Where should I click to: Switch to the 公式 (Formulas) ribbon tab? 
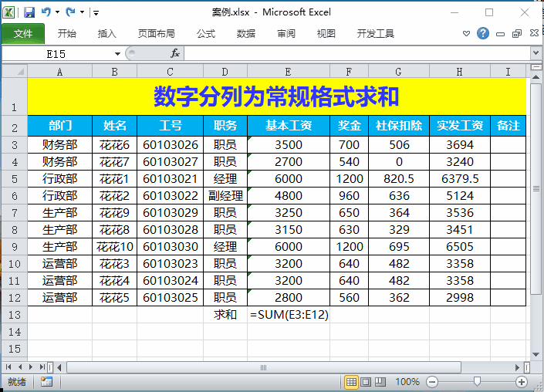pyautogui.click(x=206, y=34)
